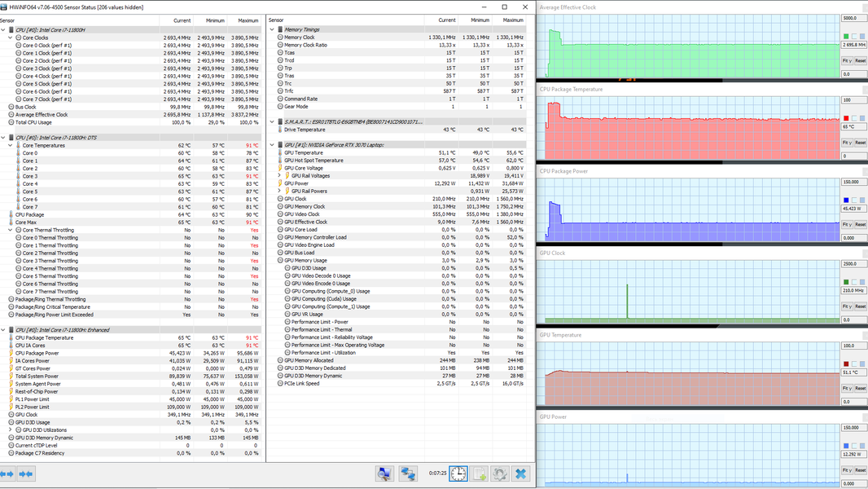868x489 pixels.
Task: Select the Performance Limit - Utilization row
Action: [397, 352]
